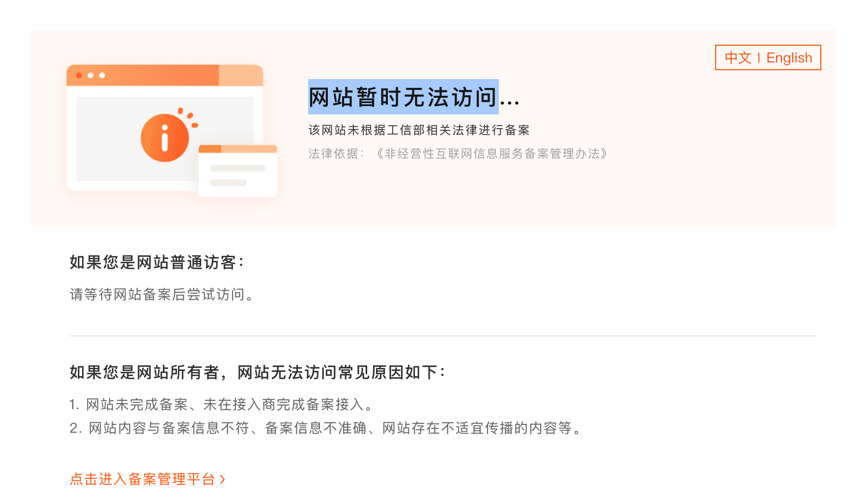Click the separator bar between 中文 and English
This screenshot has width=868, height=500.
(x=759, y=58)
